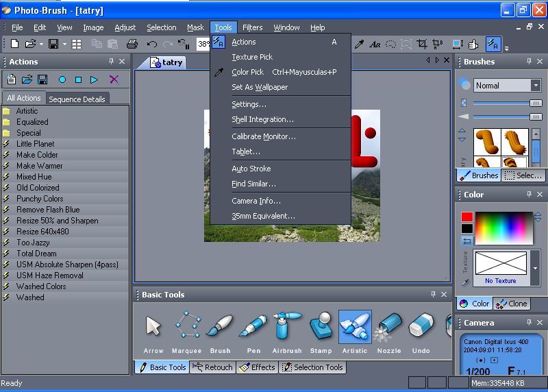Switch to the Retouch tools tab
Viewport: 548px width, 392px height.
pos(212,367)
